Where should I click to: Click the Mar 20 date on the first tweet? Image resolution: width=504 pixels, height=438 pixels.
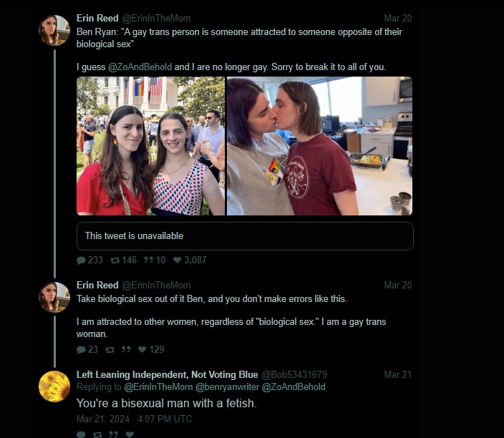pyautogui.click(x=397, y=18)
